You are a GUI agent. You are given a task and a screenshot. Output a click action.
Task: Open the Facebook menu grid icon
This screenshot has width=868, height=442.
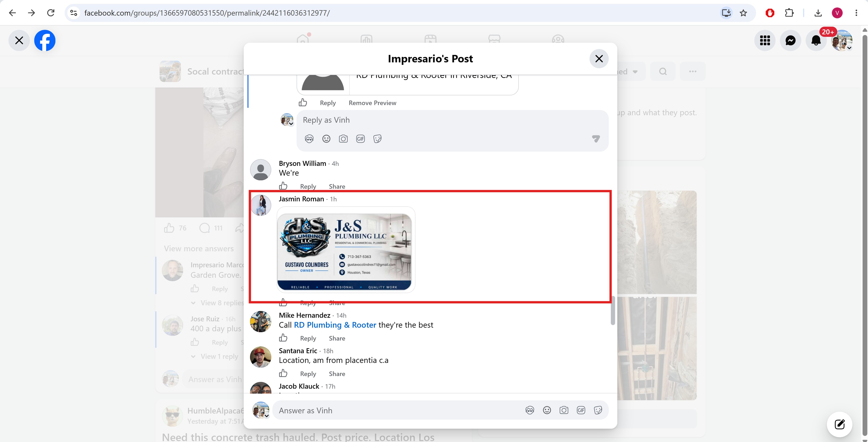[765, 40]
